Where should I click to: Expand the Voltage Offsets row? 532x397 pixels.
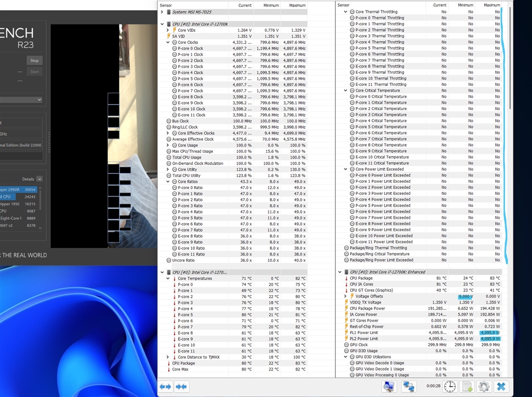point(345,296)
